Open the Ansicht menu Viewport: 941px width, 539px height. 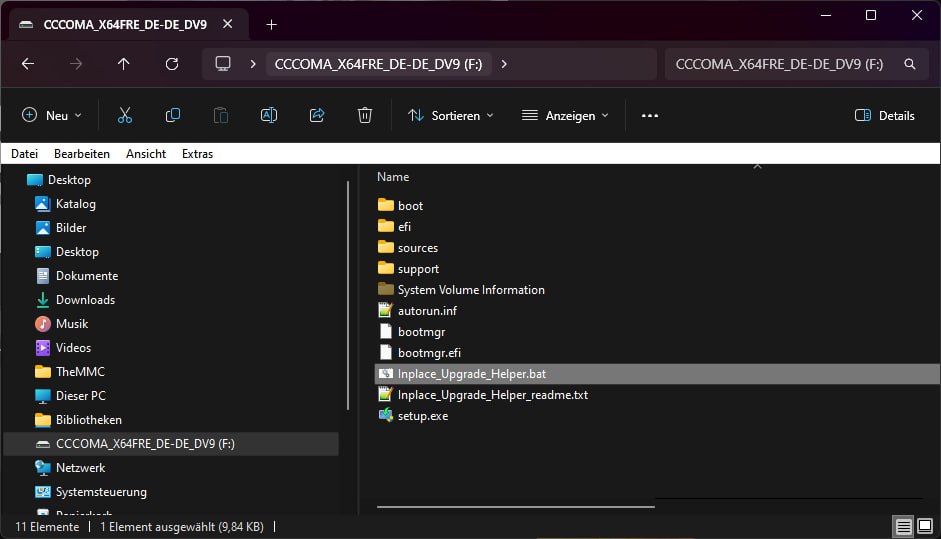pyautogui.click(x=146, y=154)
